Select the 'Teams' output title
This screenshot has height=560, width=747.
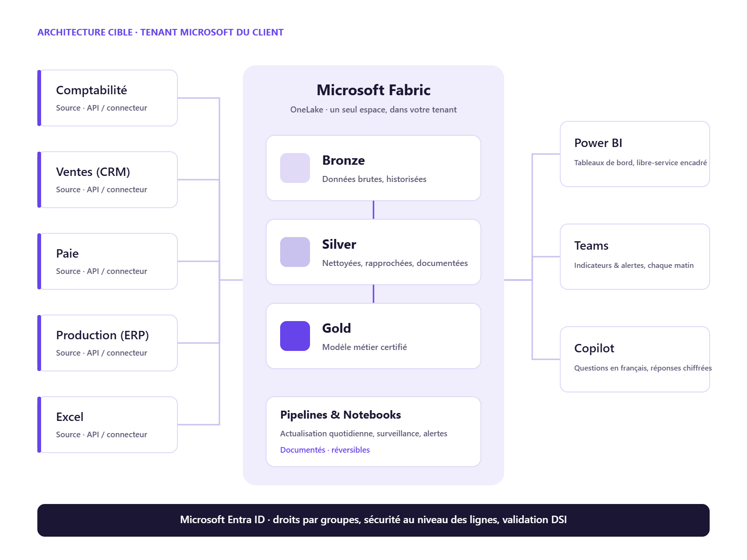pyautogui.click(x=591, y=245)
